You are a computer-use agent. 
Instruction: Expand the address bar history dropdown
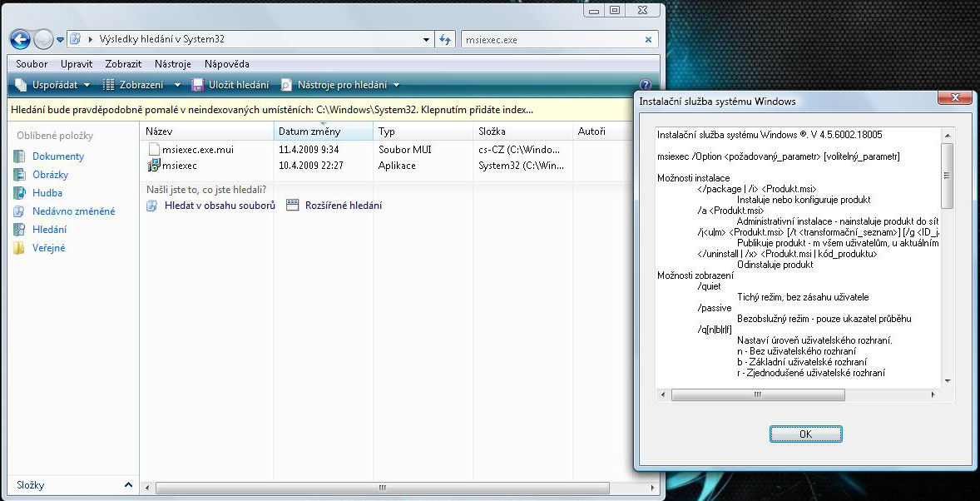click(426, 39)
